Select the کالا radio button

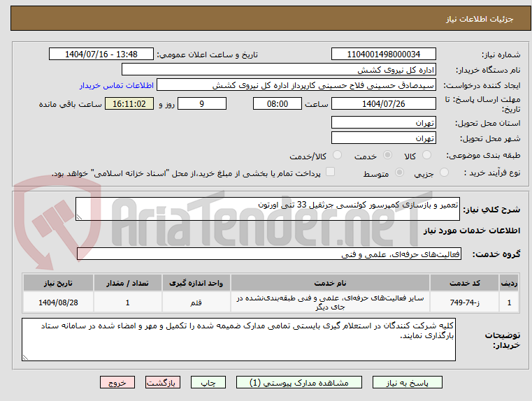(427, 155)
